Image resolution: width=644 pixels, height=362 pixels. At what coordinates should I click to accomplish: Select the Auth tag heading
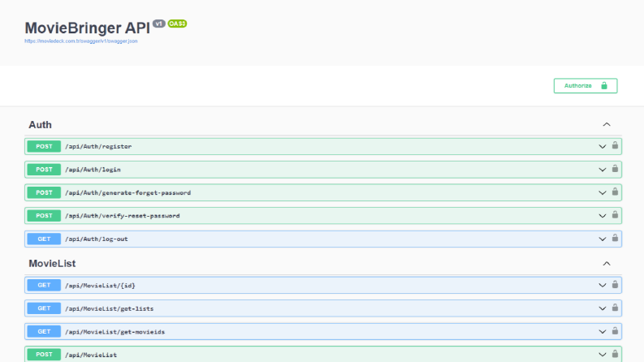(x=41, y=125)
